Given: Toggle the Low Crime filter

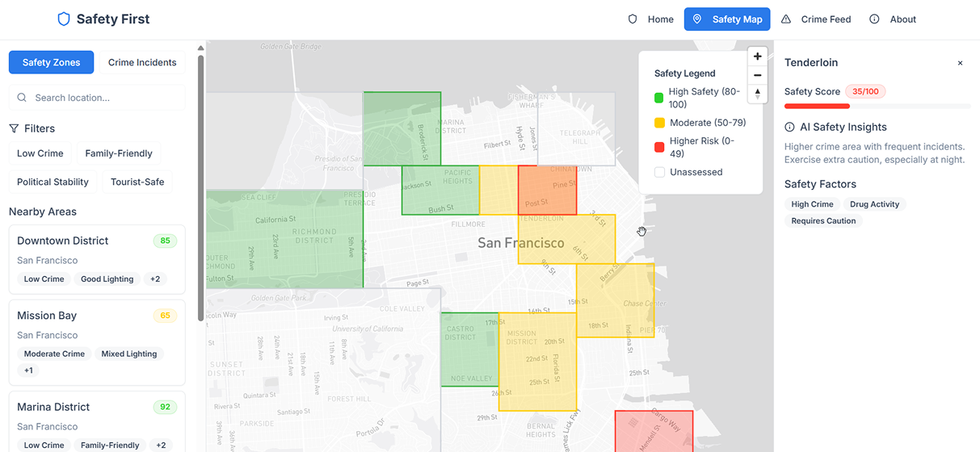Looking at the screenshot, I should click(x=40, y=153).
